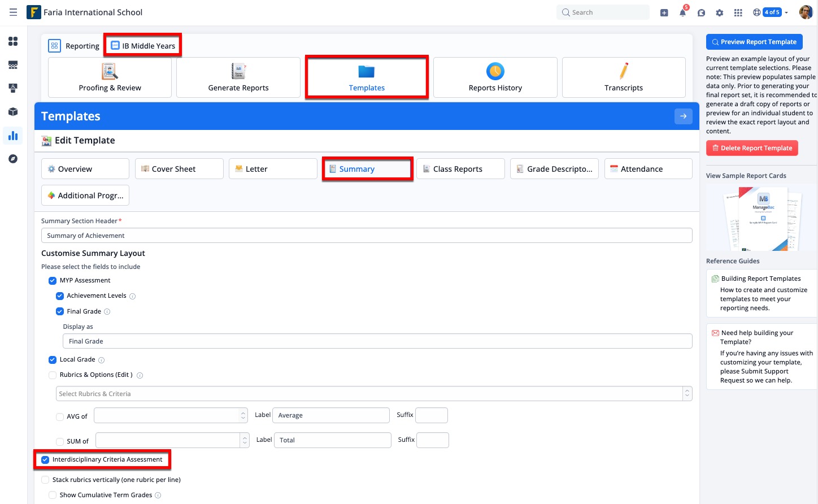Check Stack rubrics vertically option
Viewport: 818px width, 504px height.
(x=45, y=480)
